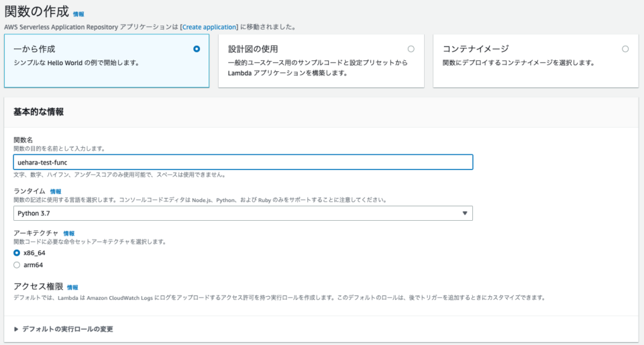
Task: Open 情報 link beside アクセス権限 heading
Action: point(72,287)
